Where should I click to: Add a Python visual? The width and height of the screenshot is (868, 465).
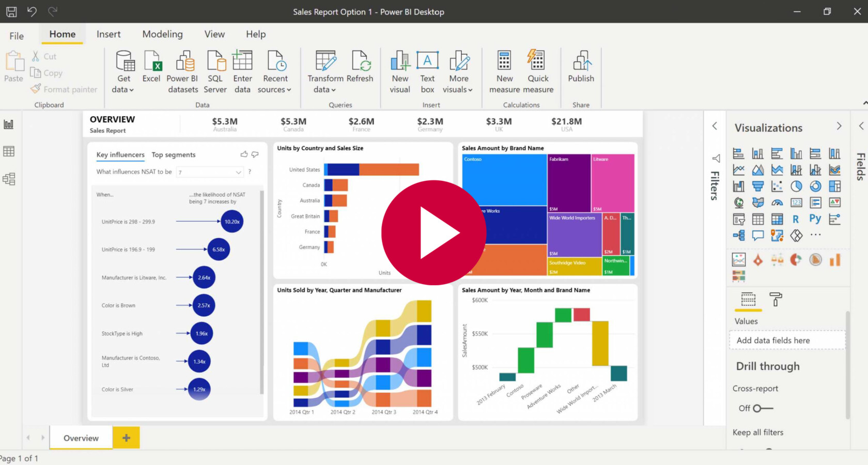point(815,219)
